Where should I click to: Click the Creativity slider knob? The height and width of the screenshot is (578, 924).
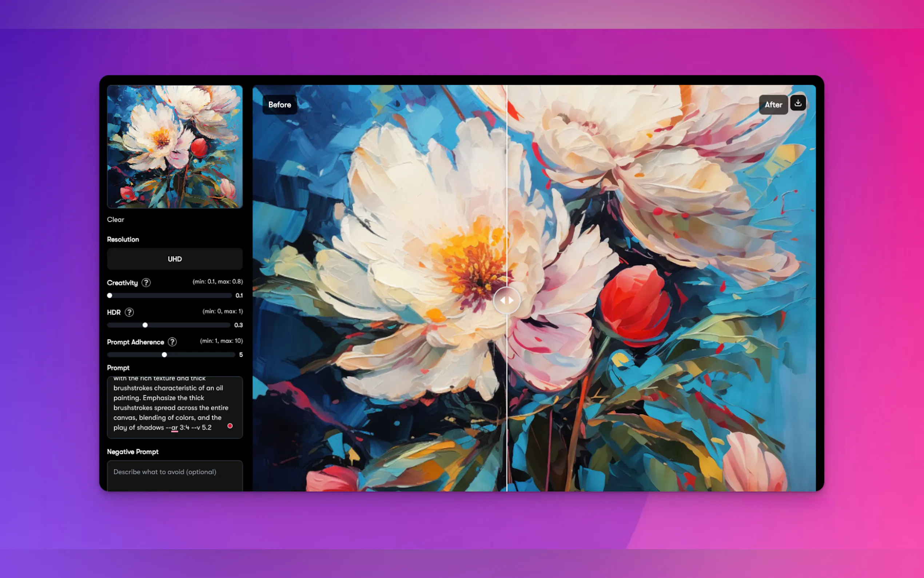109,296
